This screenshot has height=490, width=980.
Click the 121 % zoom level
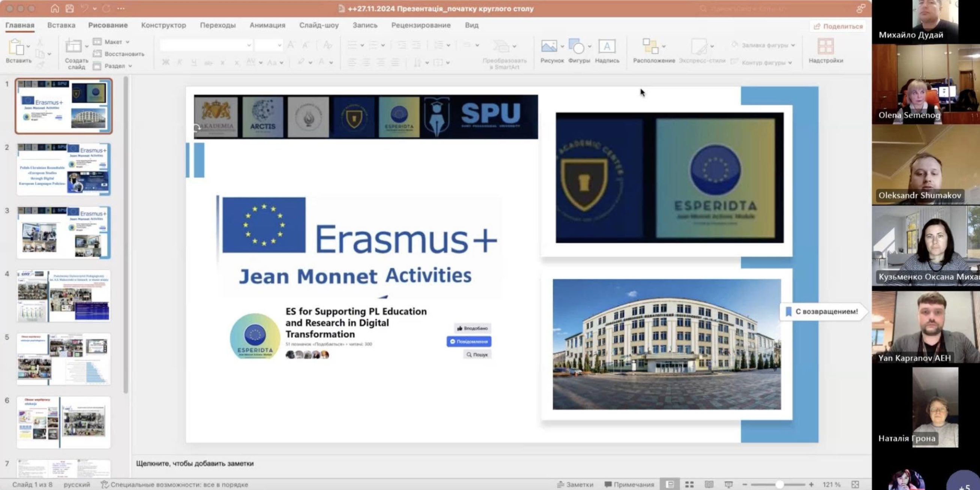[x=831, y=484]
